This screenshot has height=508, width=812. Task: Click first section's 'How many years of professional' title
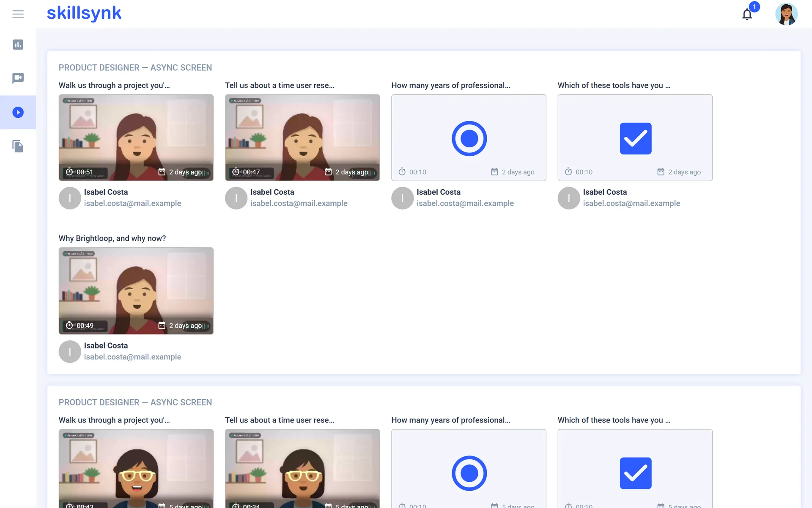click(x=450, y=86)
